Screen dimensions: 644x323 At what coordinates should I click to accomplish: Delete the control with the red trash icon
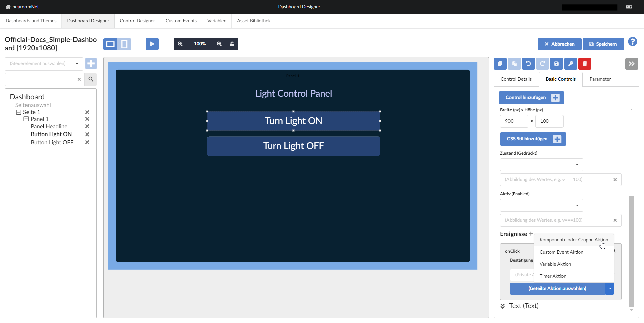(x=585, y=64)
